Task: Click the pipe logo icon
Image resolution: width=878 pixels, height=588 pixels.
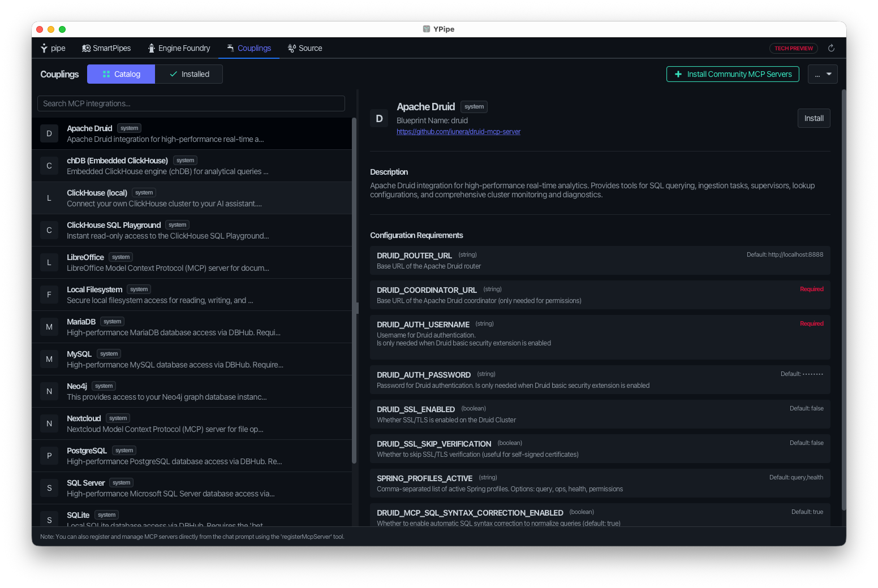Action: tap(44, 48)
